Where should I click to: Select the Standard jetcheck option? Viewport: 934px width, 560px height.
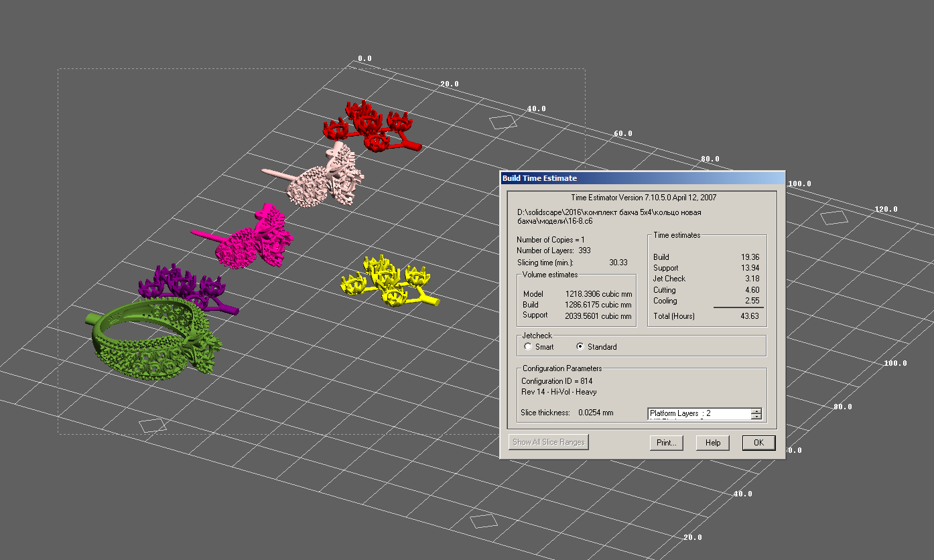(x=580, y=347)
